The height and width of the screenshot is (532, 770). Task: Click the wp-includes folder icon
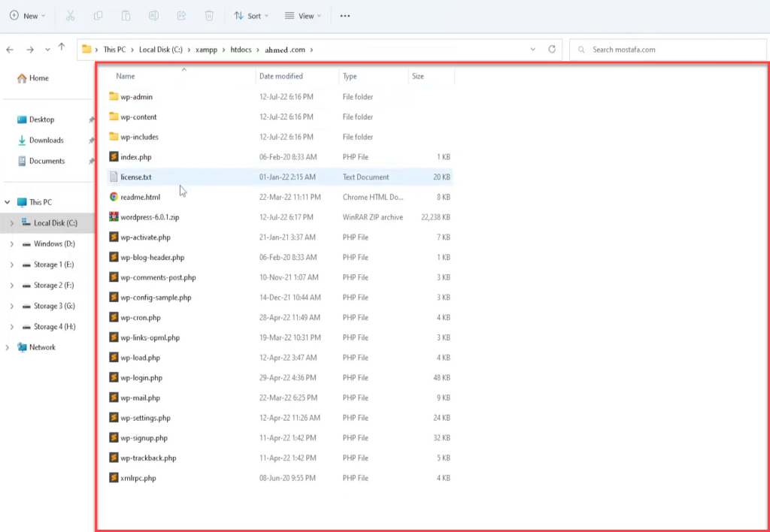[114, 137]
